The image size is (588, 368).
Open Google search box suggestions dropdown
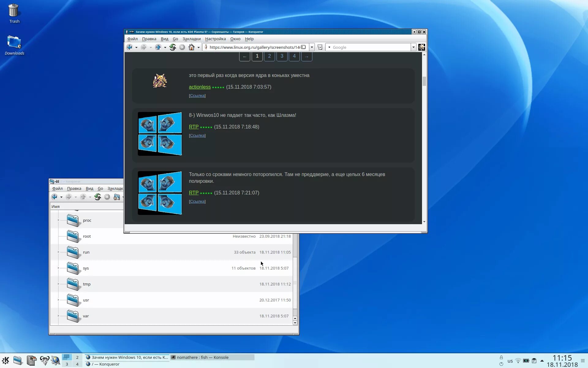(413, 47)
